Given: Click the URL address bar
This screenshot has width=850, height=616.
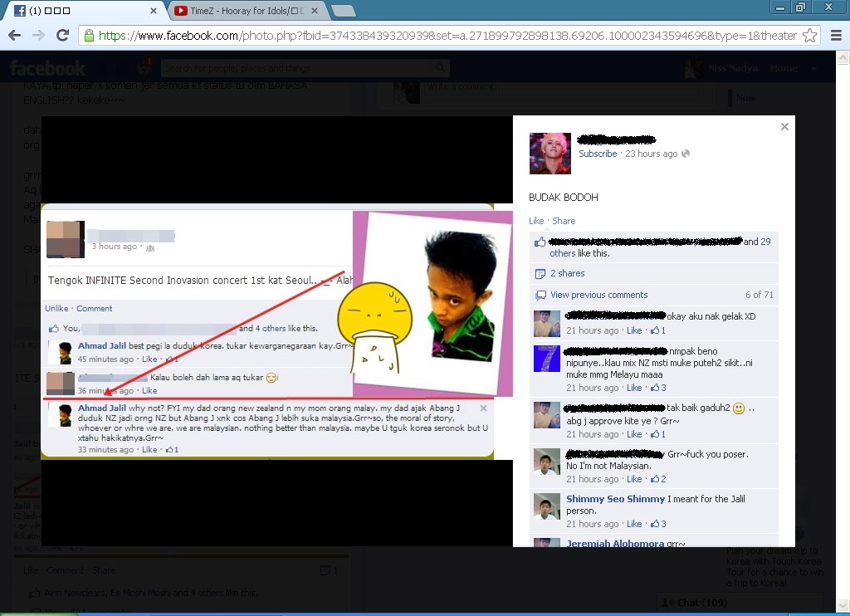Looking at the screenshot, I should [x=447, y=36].
